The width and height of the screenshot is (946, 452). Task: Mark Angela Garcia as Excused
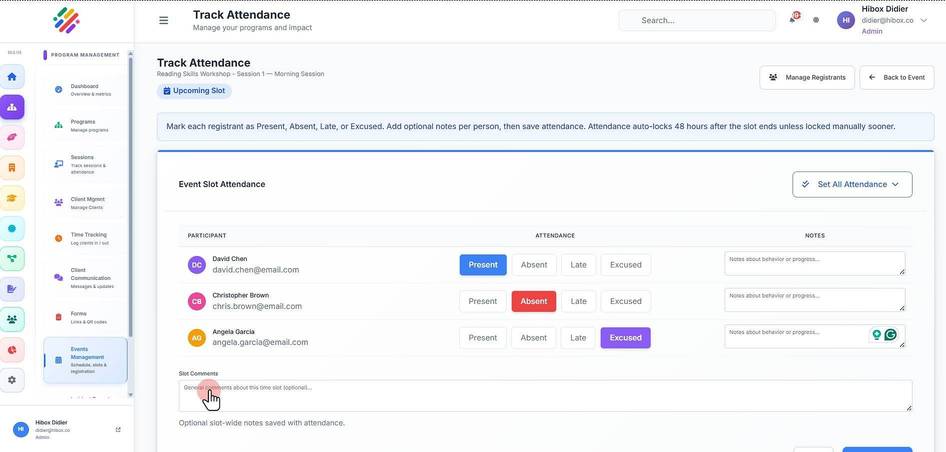626,337
